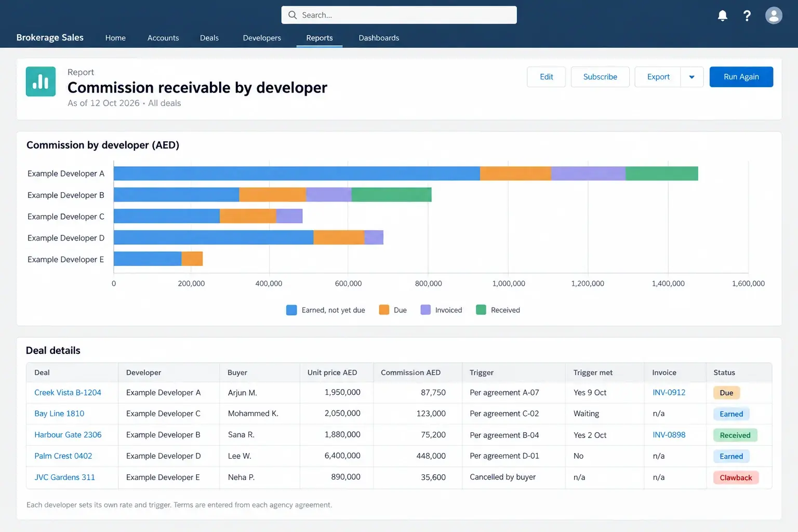Open the Accounts tab
798x532 pixels.
(163, 38)
